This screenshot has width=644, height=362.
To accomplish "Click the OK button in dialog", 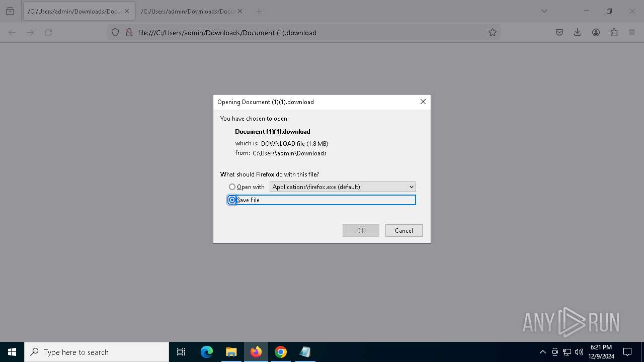I will click(x=361, y=231).
